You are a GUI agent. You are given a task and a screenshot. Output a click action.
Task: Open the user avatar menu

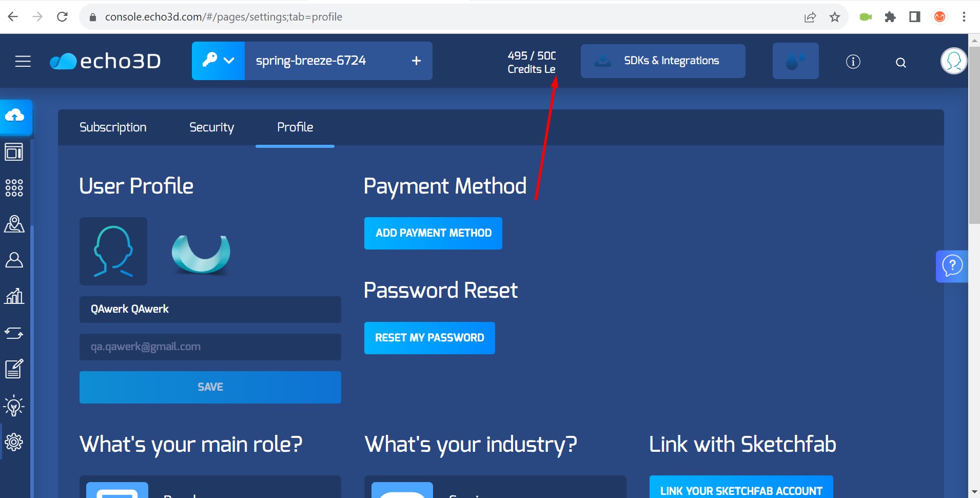click(x=954, y=61)
